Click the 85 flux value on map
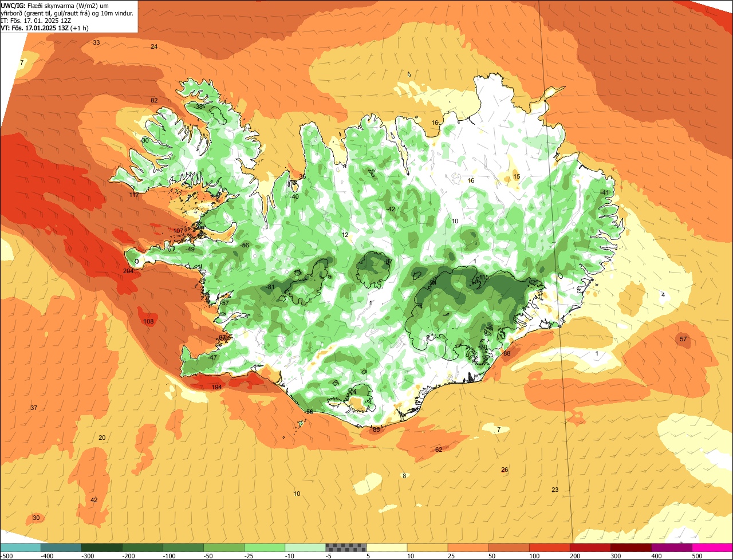 point(376,429)
